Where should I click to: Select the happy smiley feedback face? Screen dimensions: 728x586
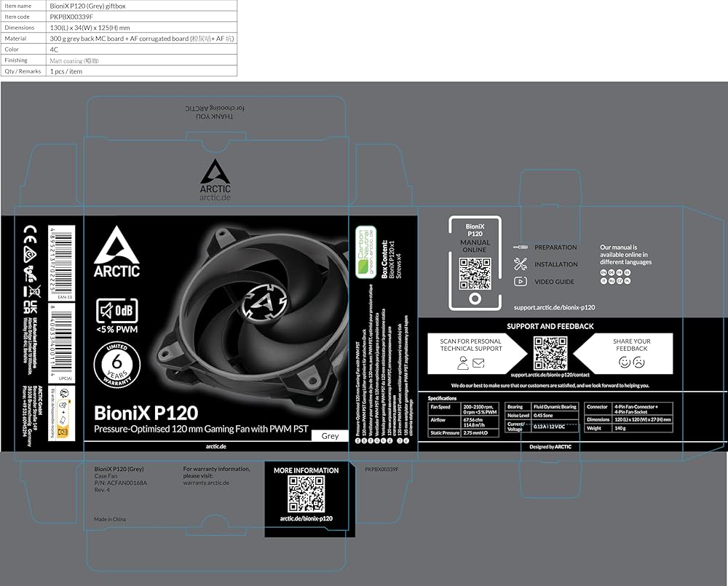pos(624,361)
